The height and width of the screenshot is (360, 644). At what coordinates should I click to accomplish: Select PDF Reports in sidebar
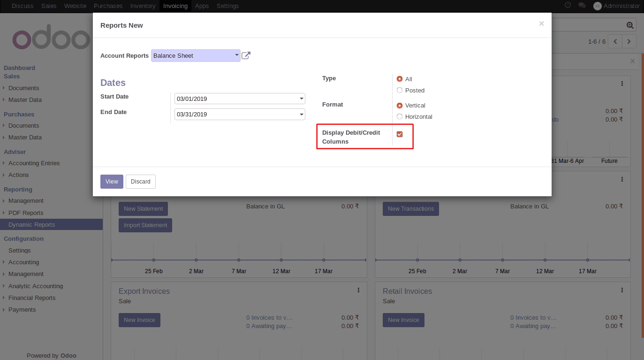pyautogui.click(x=26, y=213)
